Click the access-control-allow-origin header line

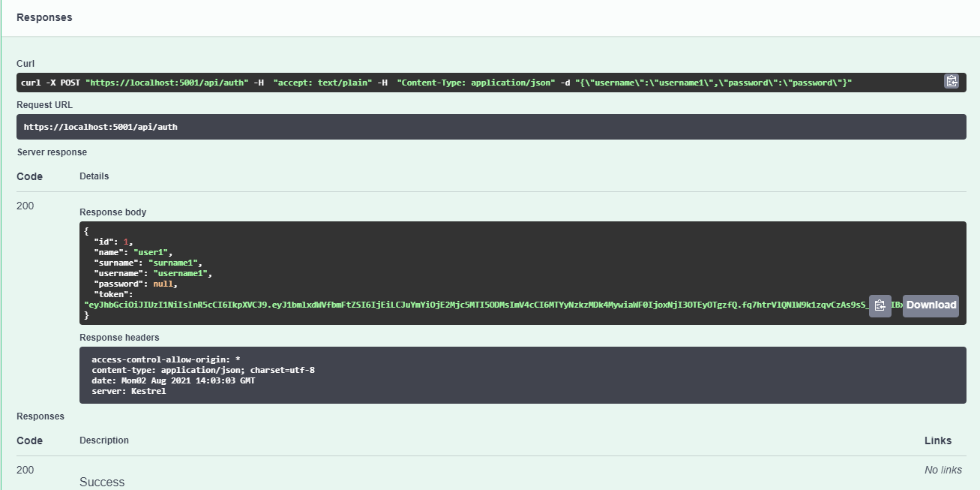coord(166,359)
